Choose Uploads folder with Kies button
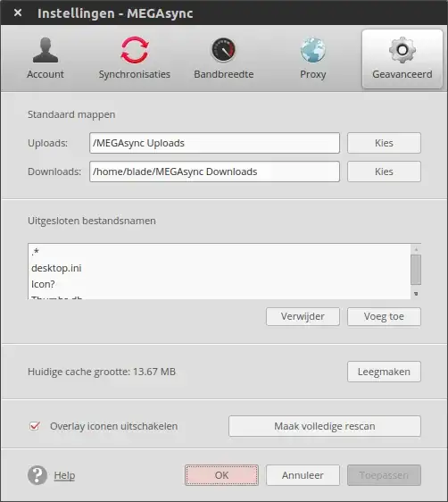This screenshot has height=502, width=448. pyautogui.click(x=384, y=143)
